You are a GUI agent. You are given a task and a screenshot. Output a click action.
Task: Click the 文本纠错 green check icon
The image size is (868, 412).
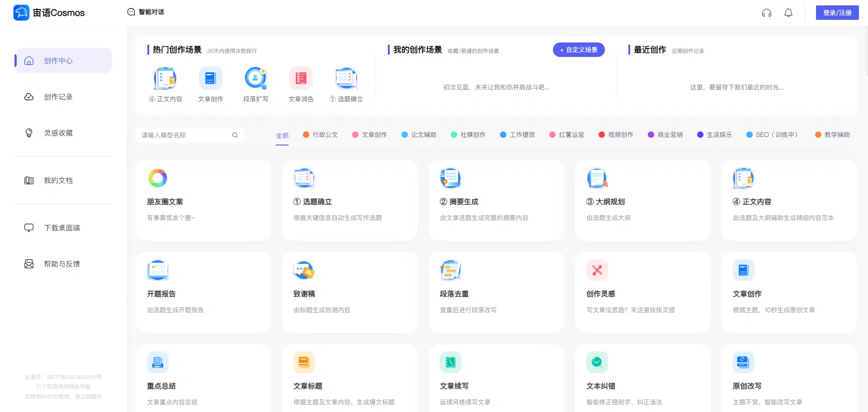[x=597, y=362]
